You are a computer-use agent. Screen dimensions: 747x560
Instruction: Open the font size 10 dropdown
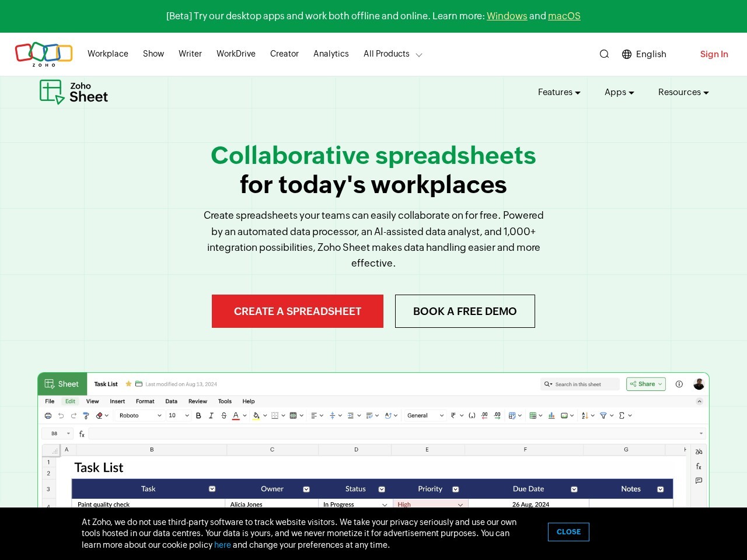(179, 415)
